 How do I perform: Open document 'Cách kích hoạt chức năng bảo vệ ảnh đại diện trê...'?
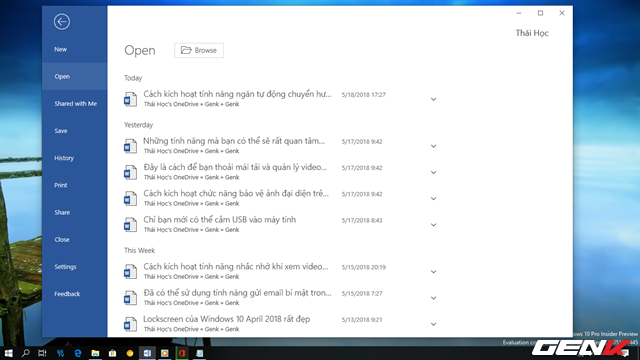pyautogui.click(x=236, y=193)
